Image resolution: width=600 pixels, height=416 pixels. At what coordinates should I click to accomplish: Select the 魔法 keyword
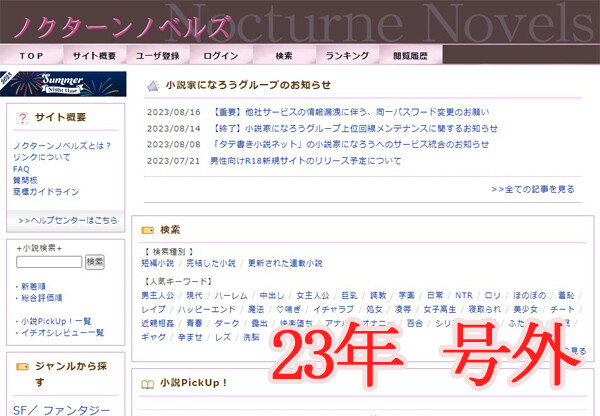[x=256, y=309]
